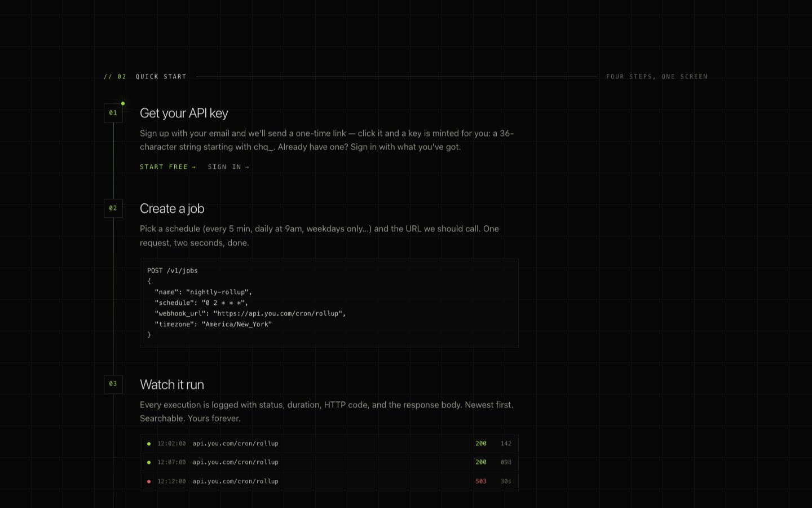812x508 pixels.
Task: Click the "schedule": "0 2 * * *" line
Action: click(x=201, y=303)
